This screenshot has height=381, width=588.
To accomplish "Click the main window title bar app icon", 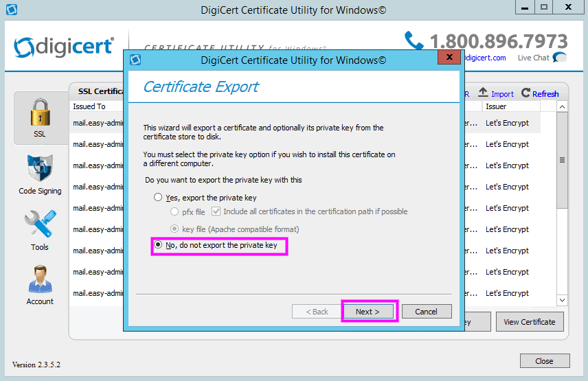I will point(12,10).
